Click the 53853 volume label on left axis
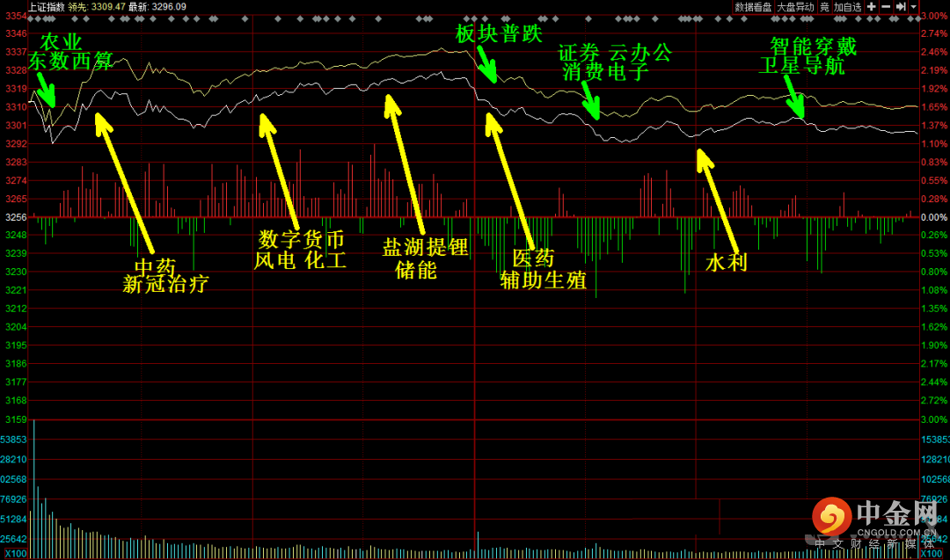Screen dimensions: 950x560 (x=13, y=440)
